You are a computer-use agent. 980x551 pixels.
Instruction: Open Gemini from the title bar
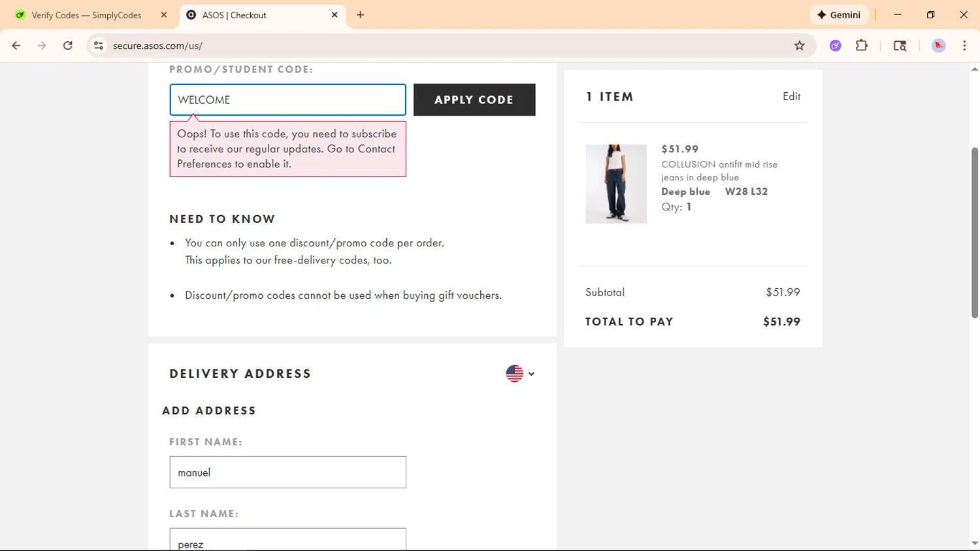(x=839, y=15)
